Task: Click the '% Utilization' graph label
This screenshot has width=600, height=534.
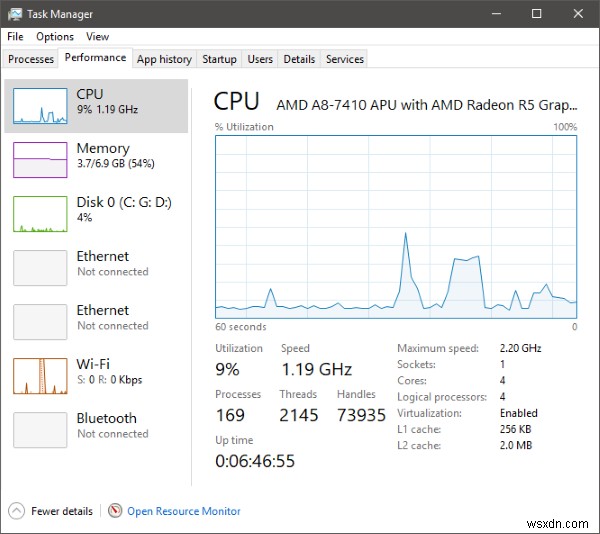Action: pos(244,127)
